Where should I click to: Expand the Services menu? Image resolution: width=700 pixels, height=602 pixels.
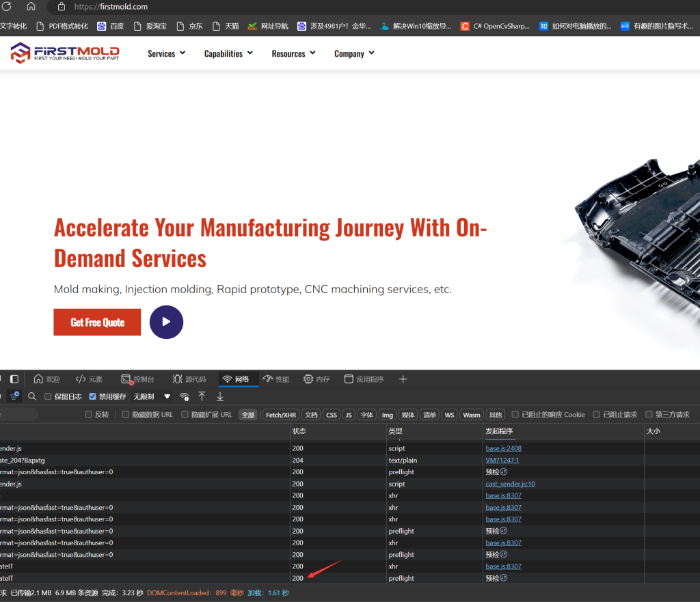(166, 53)
